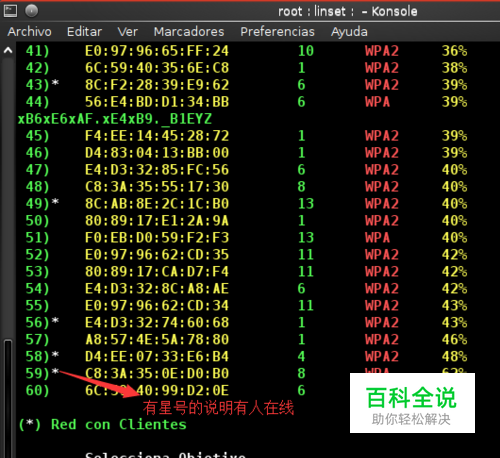Click the '(*) Red con Clientes' legend line
This screenshot has height=458, width=500.
pos(102,425)
